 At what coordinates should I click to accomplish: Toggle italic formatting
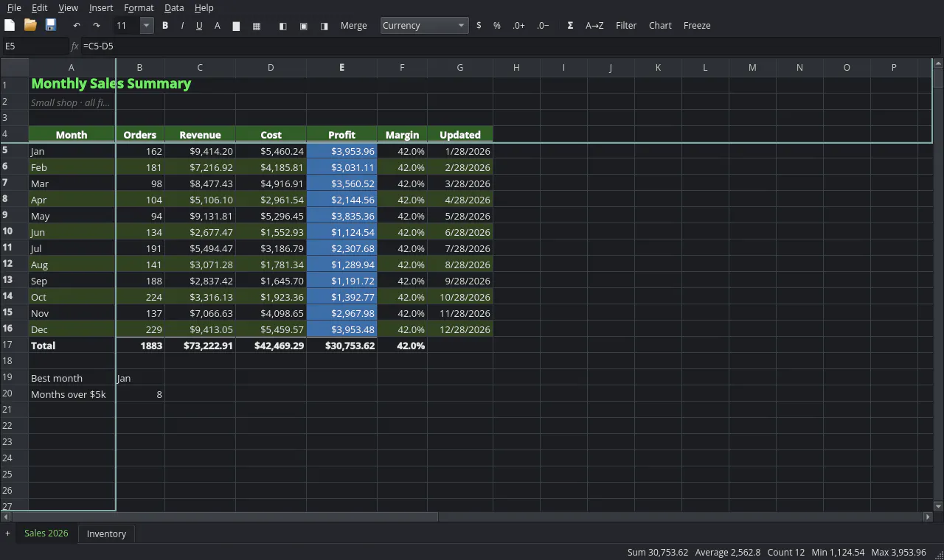click(x=182, y=25)
